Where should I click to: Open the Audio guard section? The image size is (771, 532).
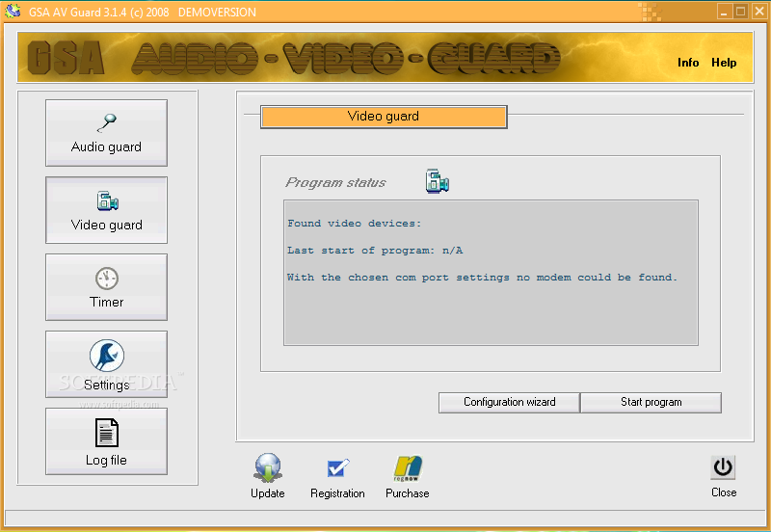[106, 133]
